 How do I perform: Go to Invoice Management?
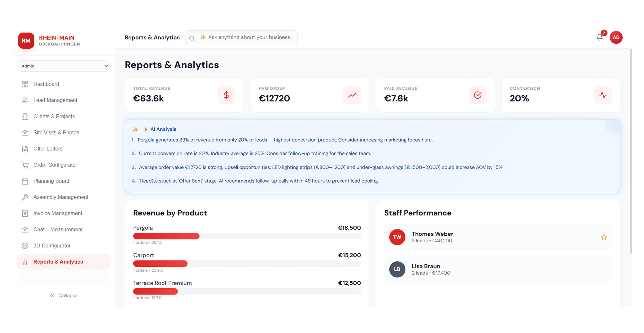pyautogui.click(x=63, y=213)
